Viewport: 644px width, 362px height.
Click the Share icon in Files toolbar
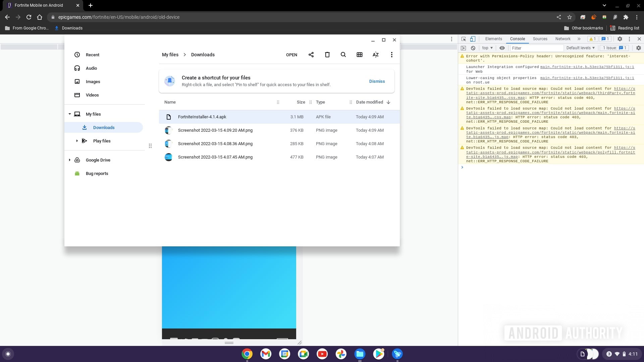click(x=311, y=55)
